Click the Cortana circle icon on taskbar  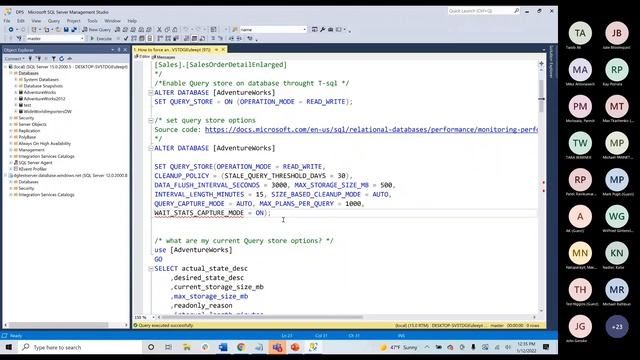coord(151,347)
